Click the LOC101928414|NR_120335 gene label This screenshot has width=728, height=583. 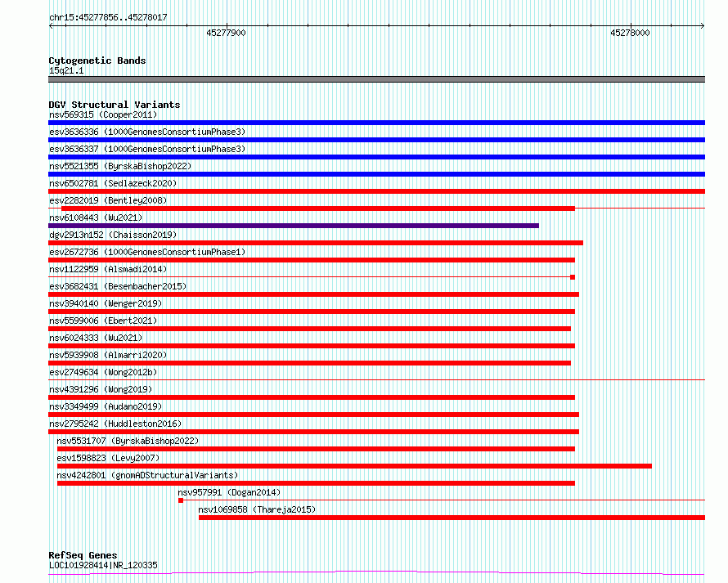point(103,565)
